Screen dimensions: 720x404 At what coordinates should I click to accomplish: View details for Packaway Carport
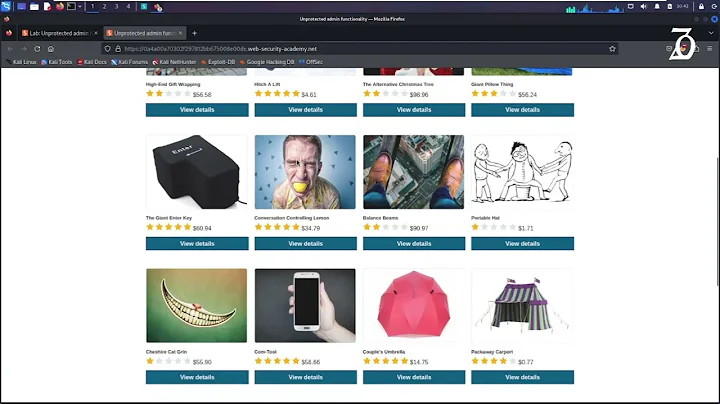click(x=523, y=377)
